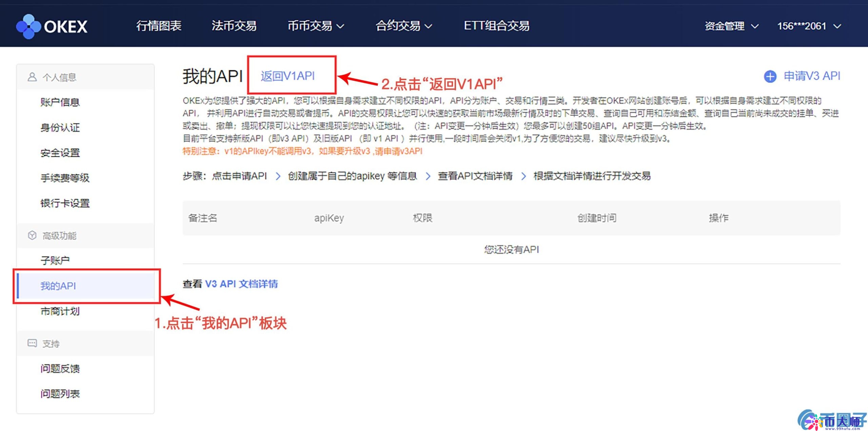
Task: Click the 创建时间 column header
Action: [x=597, y=218]
